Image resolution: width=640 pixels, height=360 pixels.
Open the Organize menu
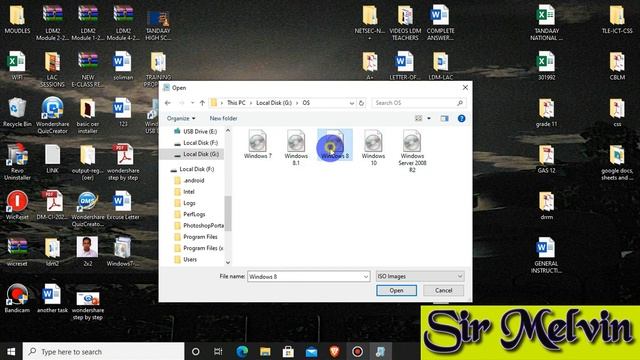pyautogui.click(x=181, y=118)
